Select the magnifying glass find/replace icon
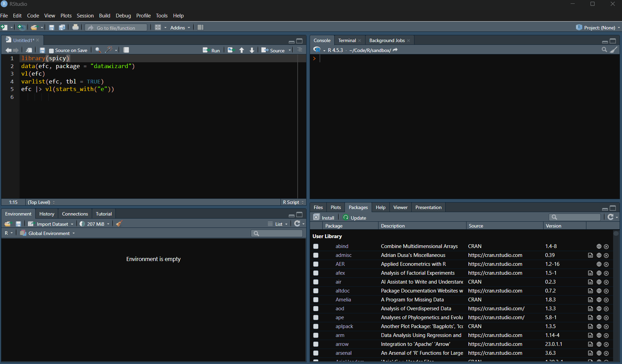This screenshot has height=364, width=622. tap(98, 50)
